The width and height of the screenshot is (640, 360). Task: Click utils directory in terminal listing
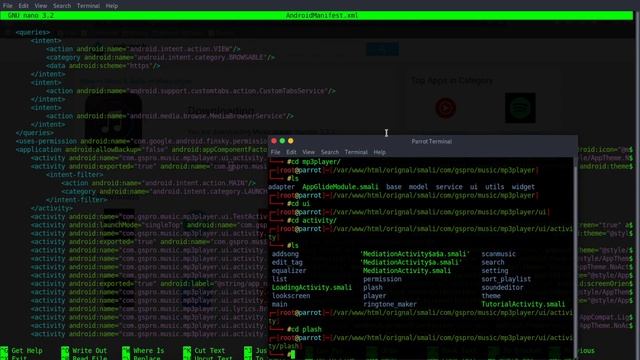tap(495, 187)
